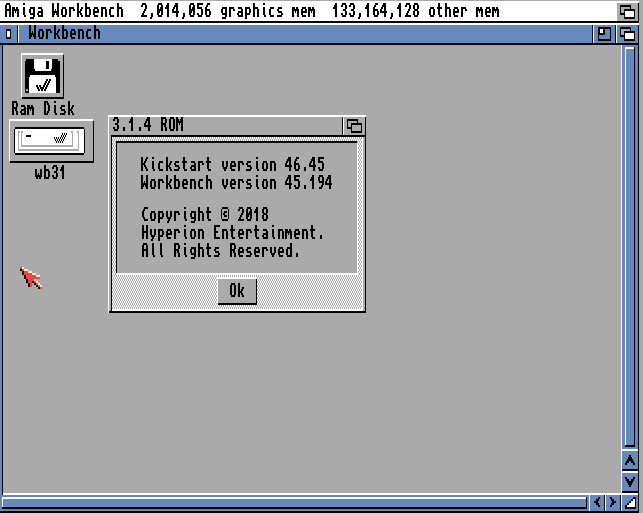
Task: Click the 'Workbench version 45.194' text
Action: tap(236, 182)
